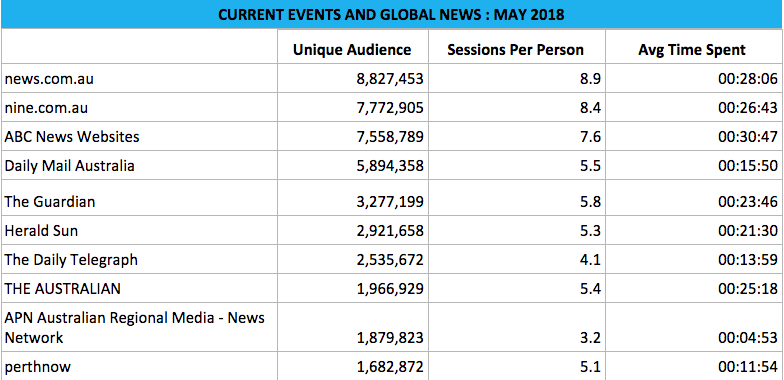Select the 'Unique Audience' column header

tap(352, 50)
